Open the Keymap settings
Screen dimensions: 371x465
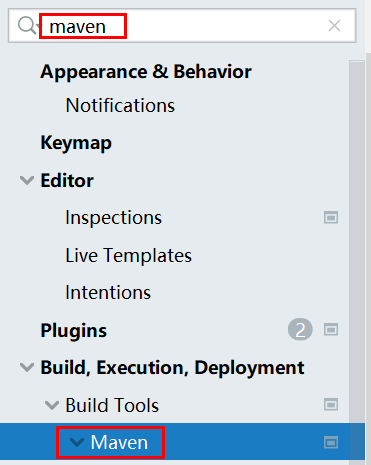(76, 143)
